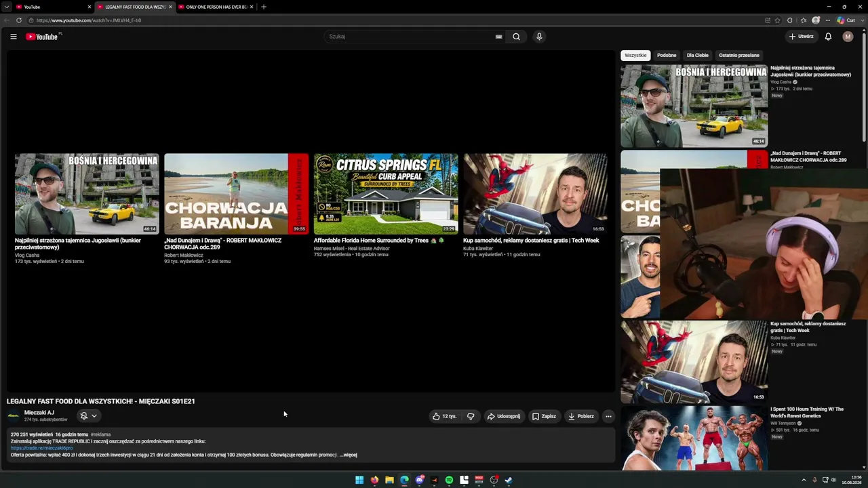Click the #reklama hashtag
This screenshot has height=488, width=868.
(100, 434)
